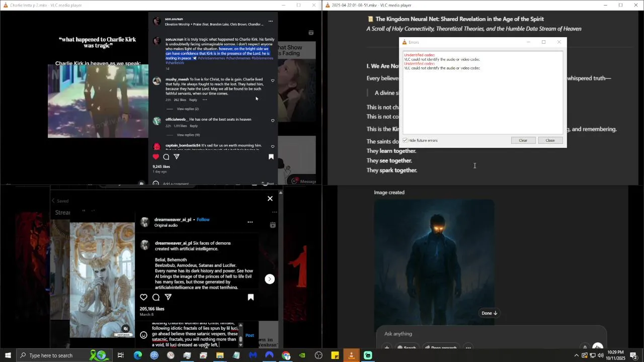Like the dreamweaver_ai_pl post

[x=144, y=297]
